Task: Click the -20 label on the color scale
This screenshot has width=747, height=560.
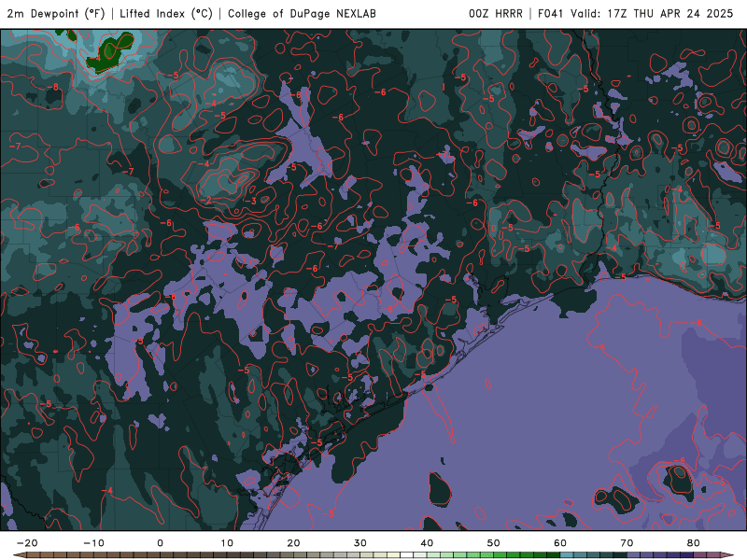Action: [27, 543]
